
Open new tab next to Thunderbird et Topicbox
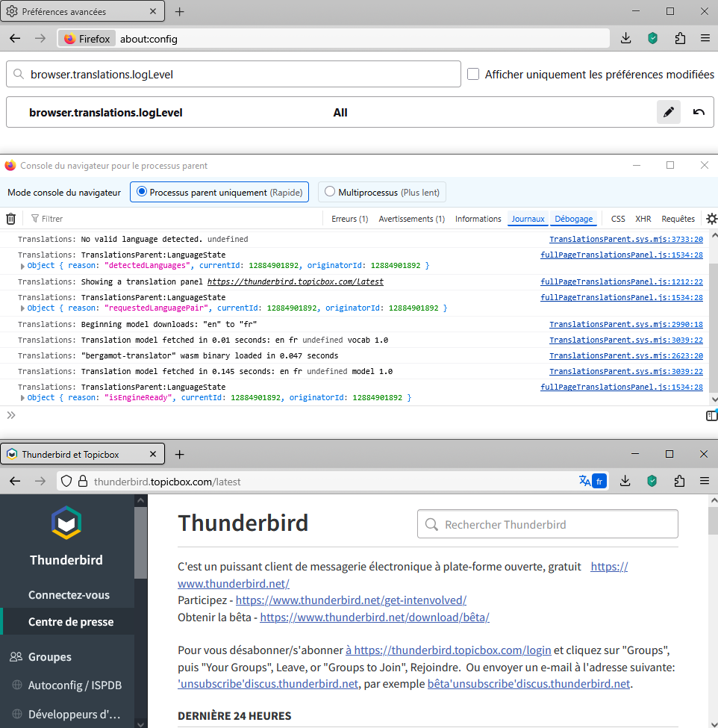click(180, 455)
